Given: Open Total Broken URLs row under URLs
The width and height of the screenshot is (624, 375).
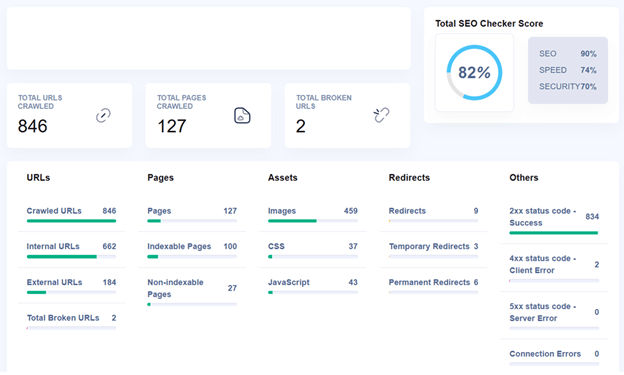Looking at the screenshot, I should pyautogui.click(x=63, y=318).
